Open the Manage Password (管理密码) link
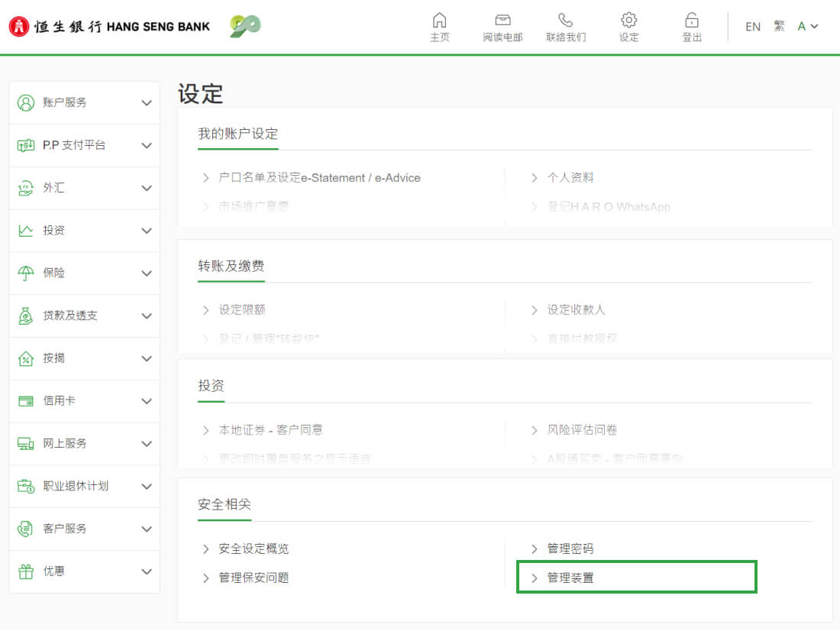This screenshot has height=631, width=840. (x=570, y=548)
